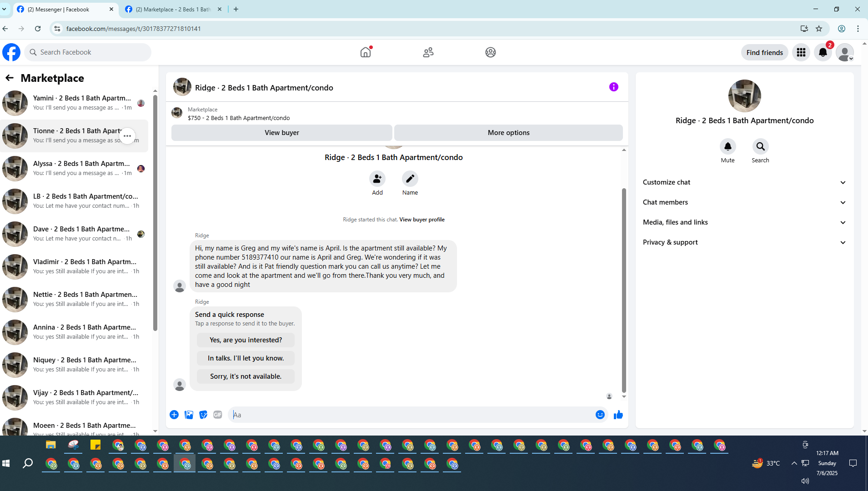This screenshot has width=868, height=491.
Task: Go back using the Marketplace arrow
Action: pos(10,78)
